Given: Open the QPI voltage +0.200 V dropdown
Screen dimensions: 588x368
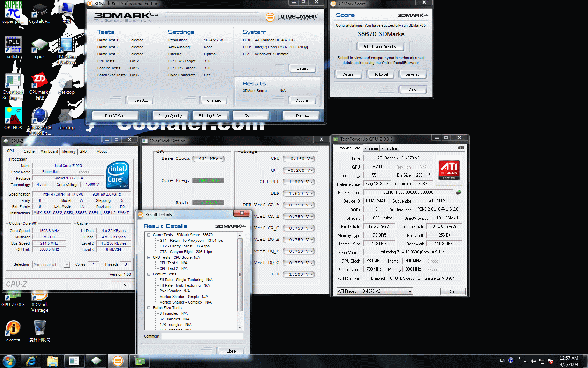Looking at the screenshot, I should pyautogui.click(x=299, y=170).
